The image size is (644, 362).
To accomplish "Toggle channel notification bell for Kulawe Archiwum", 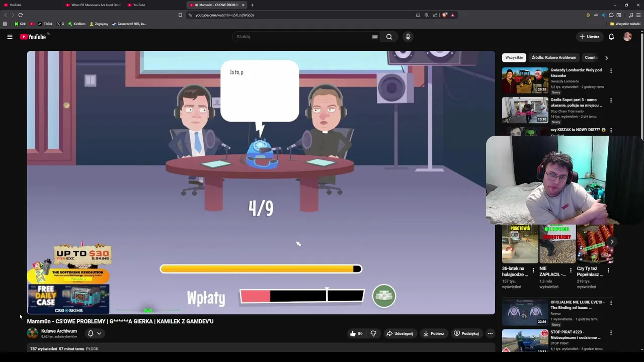I will [91, 333].
